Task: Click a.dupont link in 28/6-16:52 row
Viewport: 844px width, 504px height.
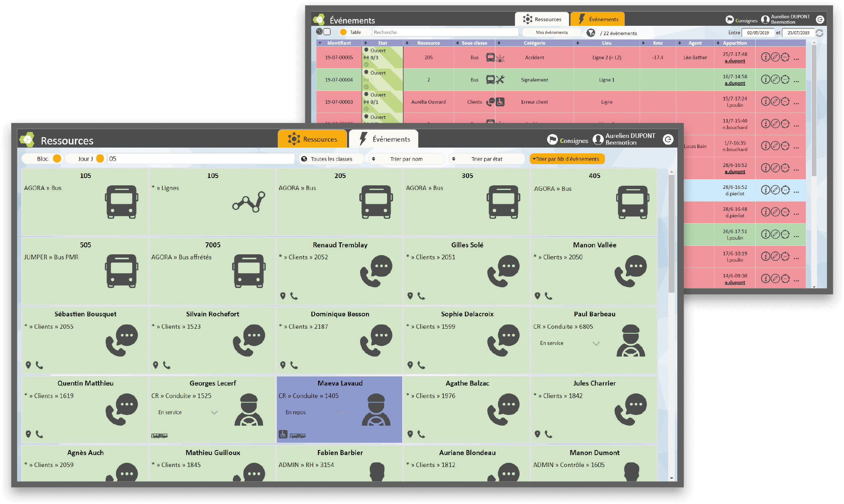Action: pyautogui.click(x=734, y=172)
